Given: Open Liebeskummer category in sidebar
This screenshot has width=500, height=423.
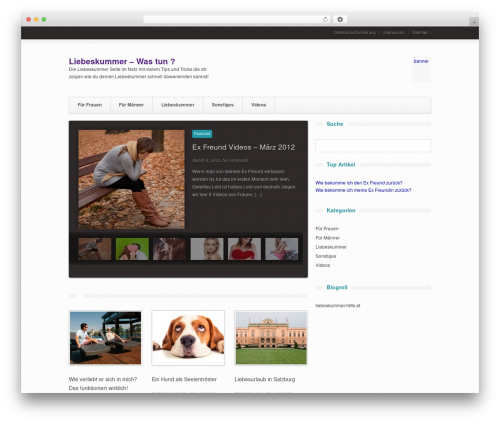Looking at the screenshot, I should coord(331,247).
